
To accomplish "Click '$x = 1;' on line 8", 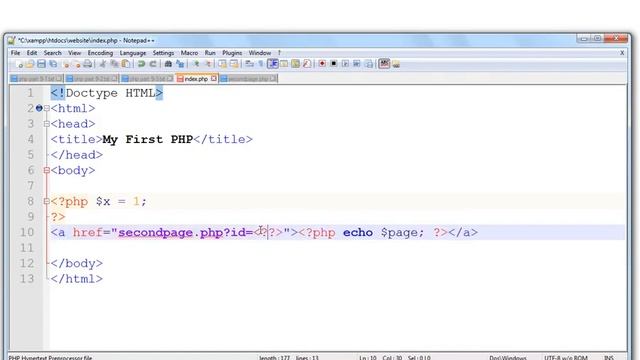I will [121, 201].
